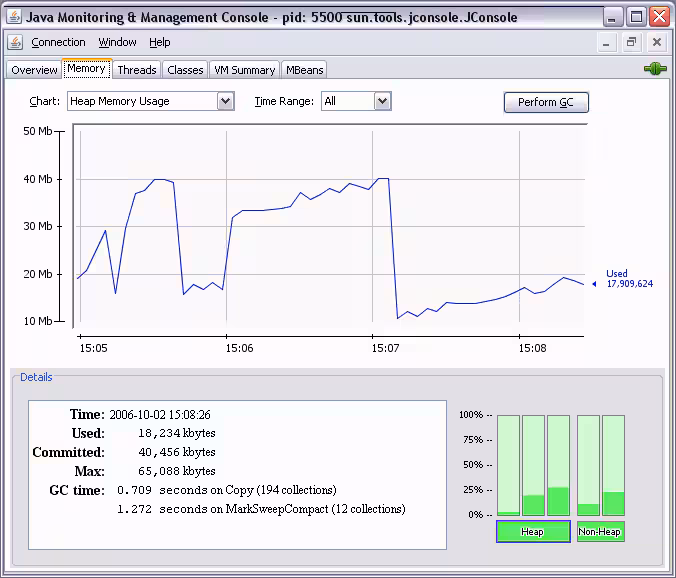Click the Perform GC button

point(546,102)
